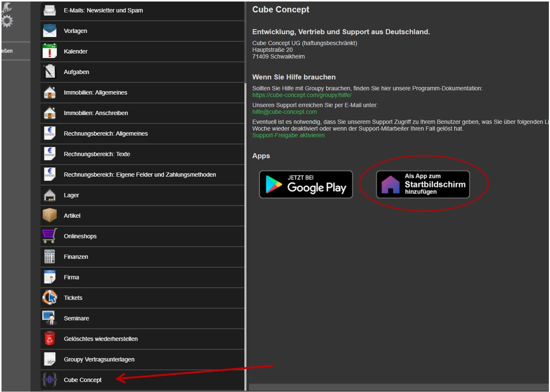Click euro icon for Eigene Felder und Zahlungsmethoden
The image size is (550, 392).
pyautogui.click(x=49, y=174)
